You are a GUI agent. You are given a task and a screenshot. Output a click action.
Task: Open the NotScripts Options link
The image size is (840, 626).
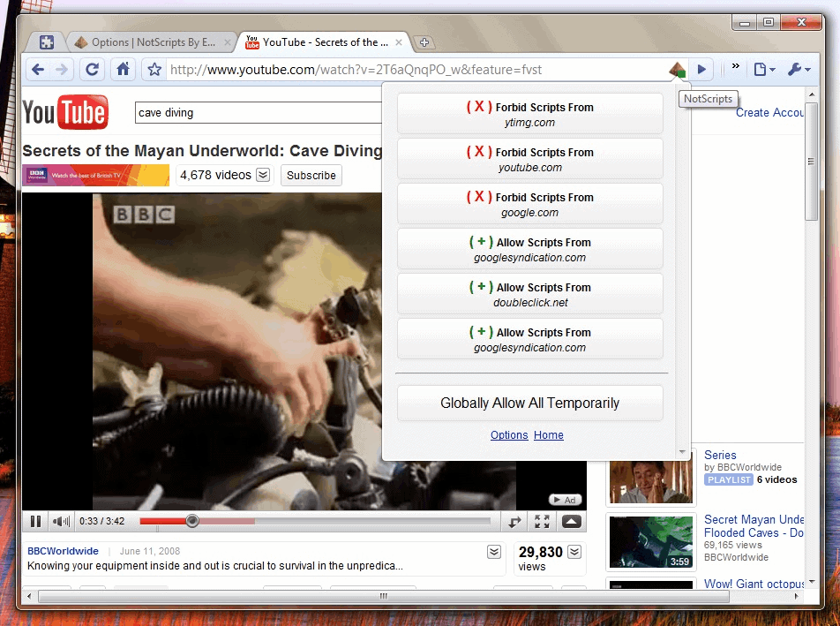click(509, 434)
